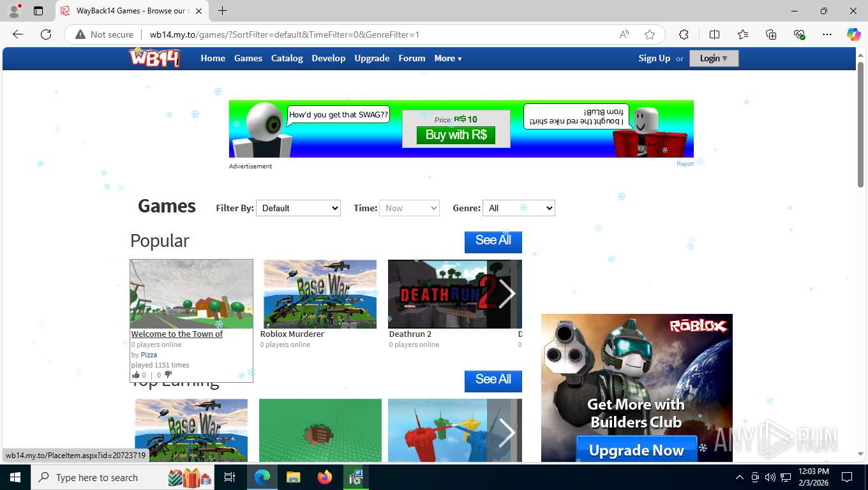
Task: Open Collections icon in toolbar
Action: (771, 34)
